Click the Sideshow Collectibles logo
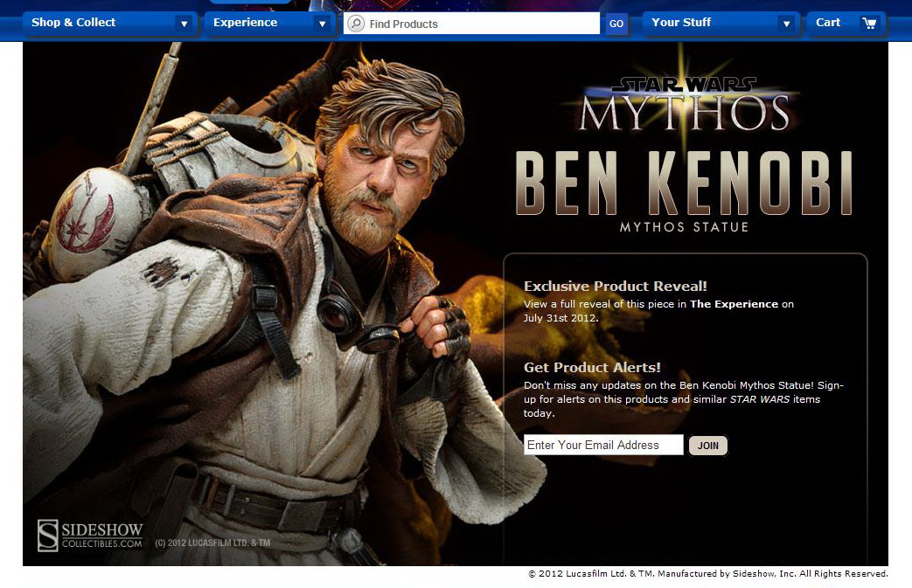 90,535
